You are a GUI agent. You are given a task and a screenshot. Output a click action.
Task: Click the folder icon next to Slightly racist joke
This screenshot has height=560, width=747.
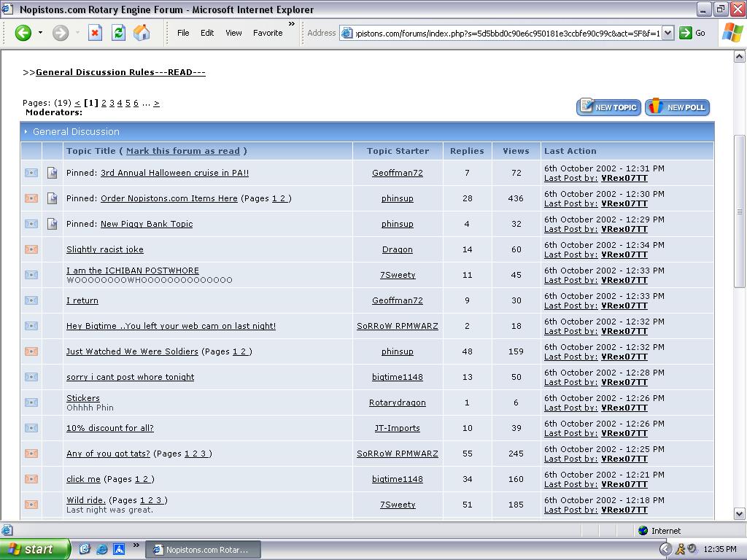click(31, 249)
